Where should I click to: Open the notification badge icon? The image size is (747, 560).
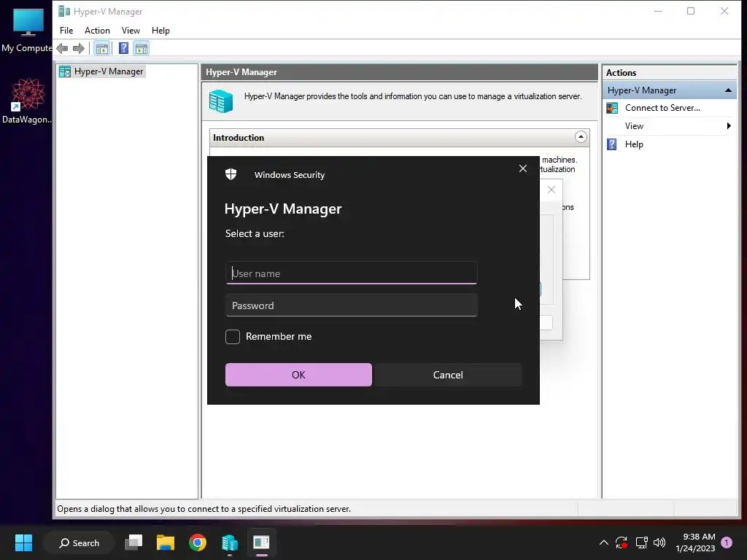(x=727, y=542)
